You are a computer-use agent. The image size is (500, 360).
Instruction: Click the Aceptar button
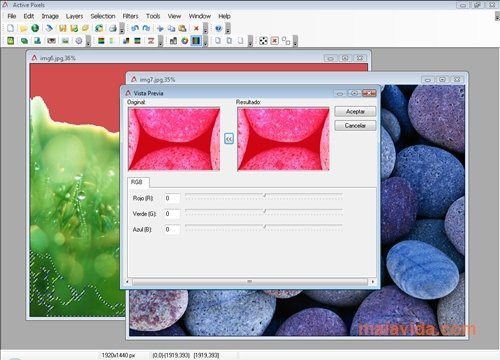(355, 112)
